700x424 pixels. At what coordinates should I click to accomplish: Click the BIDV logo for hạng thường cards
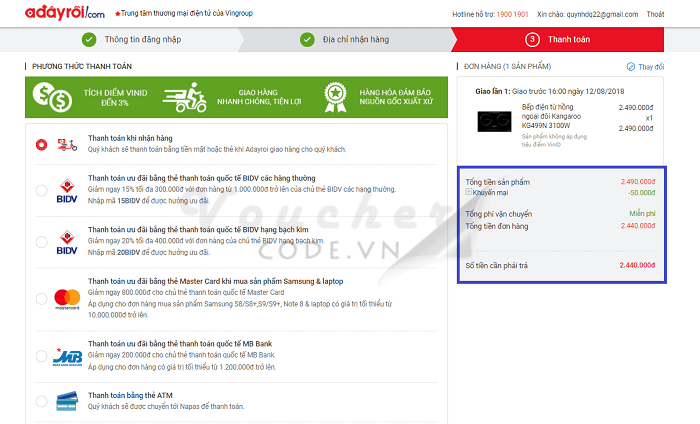point(67,191)
